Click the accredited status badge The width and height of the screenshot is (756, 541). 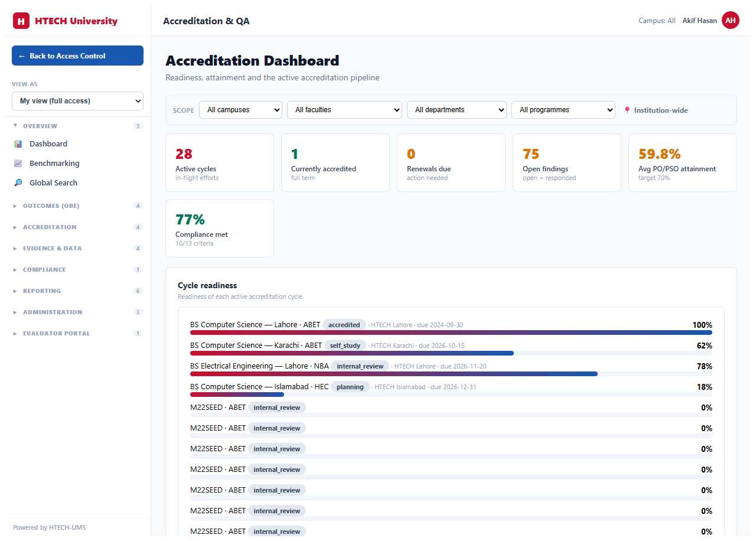coord(344,325)
